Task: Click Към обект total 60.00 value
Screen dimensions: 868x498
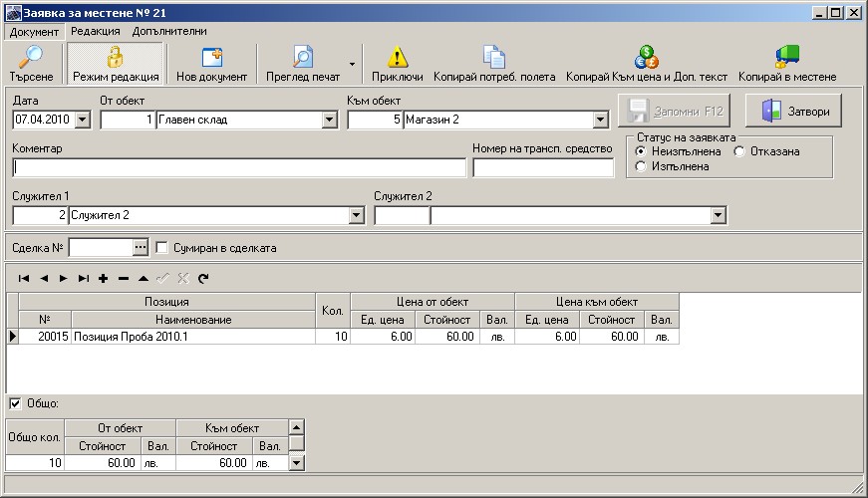Action: tap(213, 462)
